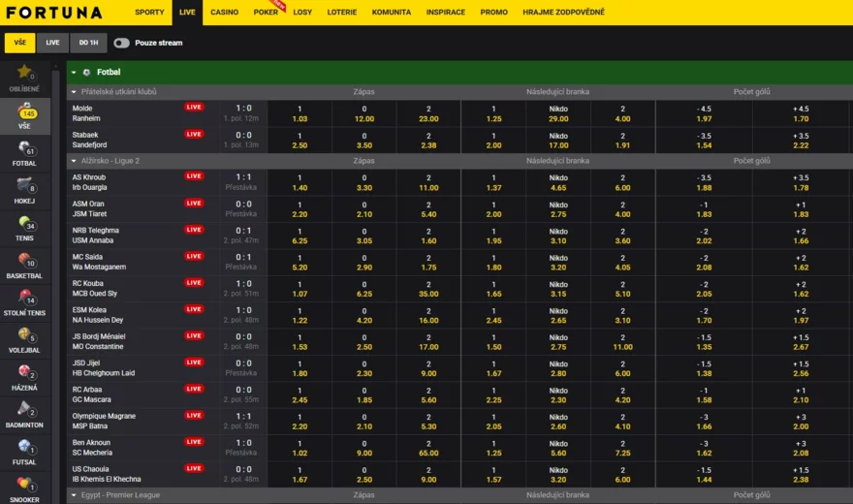
Task: Click the football icon in the Fotbal header
Action: pos(86,73)
